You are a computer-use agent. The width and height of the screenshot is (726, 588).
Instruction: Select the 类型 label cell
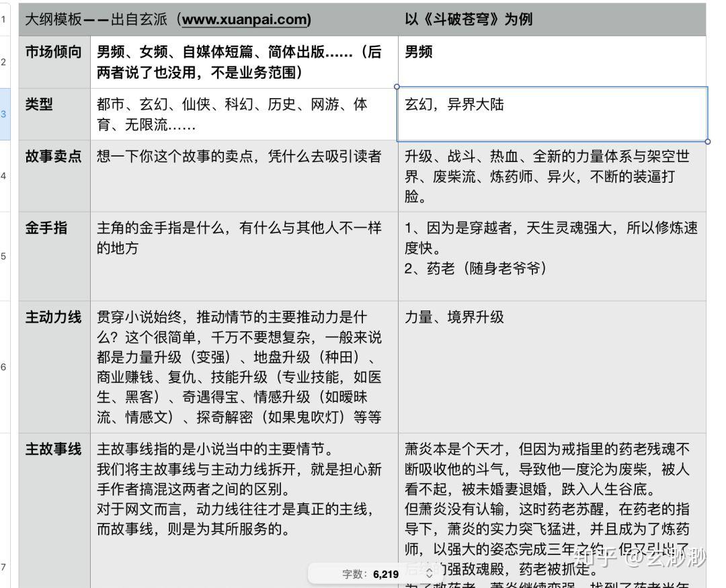click(54, 114)
